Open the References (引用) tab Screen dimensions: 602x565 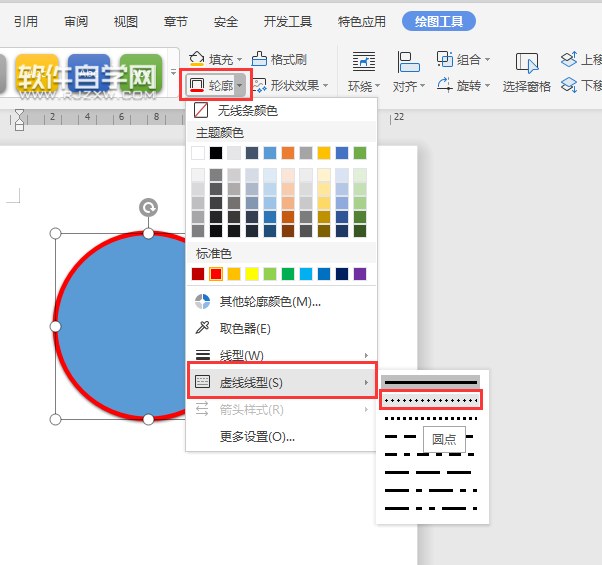tap(26, 21)
